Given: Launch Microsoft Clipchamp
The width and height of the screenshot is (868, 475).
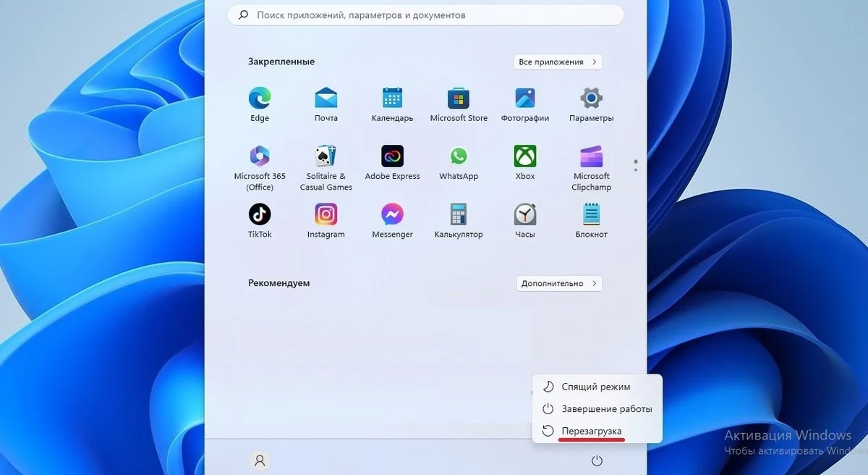Looking at the screenshot, I should click(x=592, y=168).
